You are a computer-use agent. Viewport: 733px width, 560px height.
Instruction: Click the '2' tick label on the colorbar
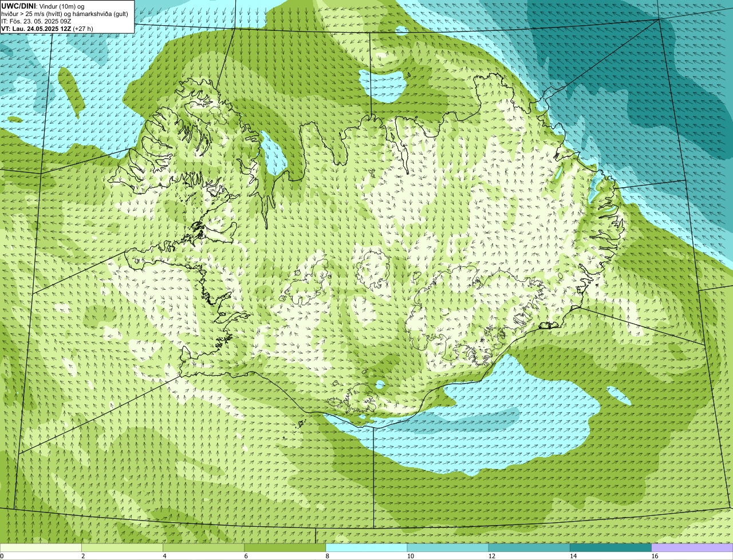(84, 556)
